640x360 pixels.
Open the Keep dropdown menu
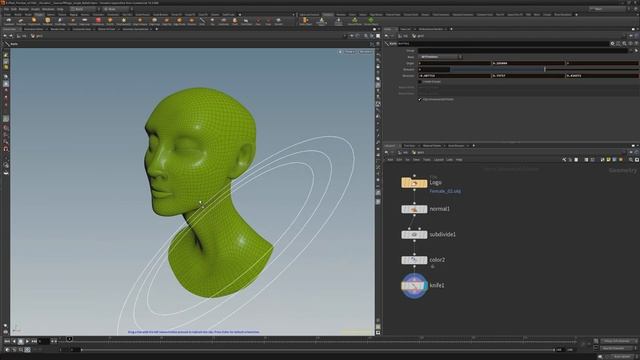(x=440, y=57)
